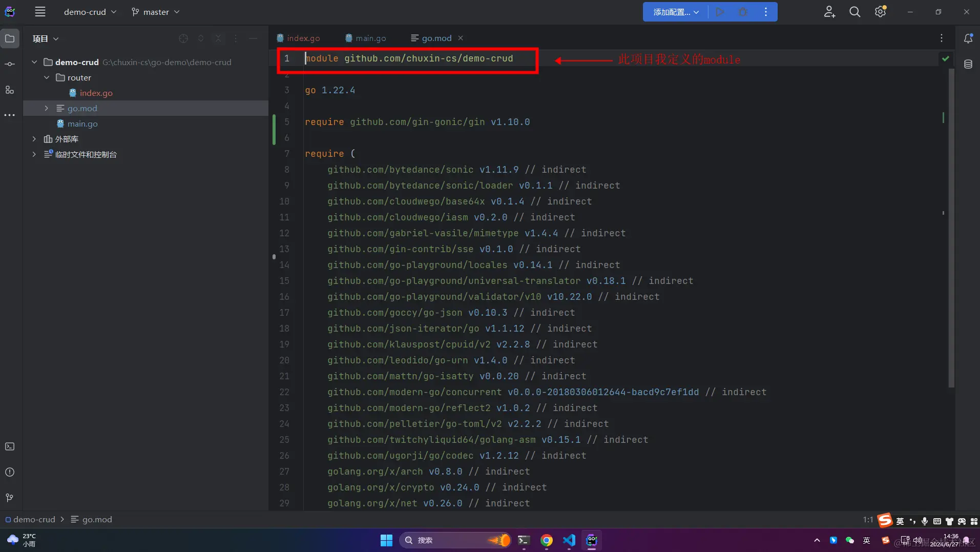Open project view mode dropdown
Screen dimensions: 980x552
46,38
